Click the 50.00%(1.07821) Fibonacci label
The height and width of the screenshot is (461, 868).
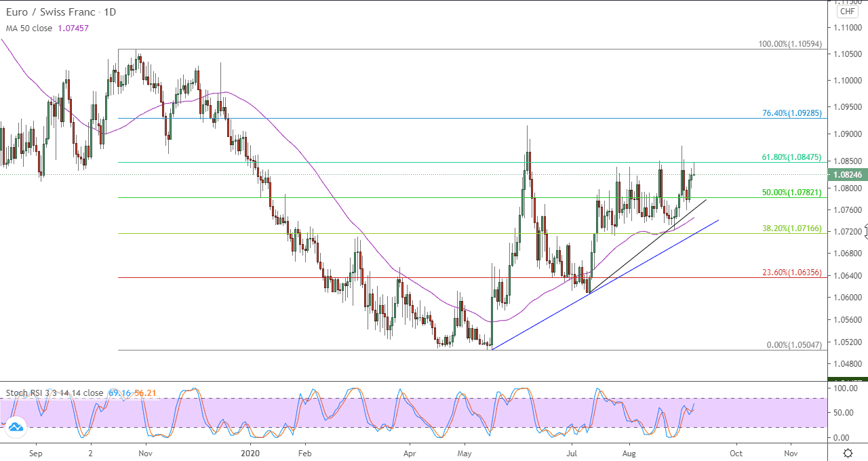click(792, 193)
